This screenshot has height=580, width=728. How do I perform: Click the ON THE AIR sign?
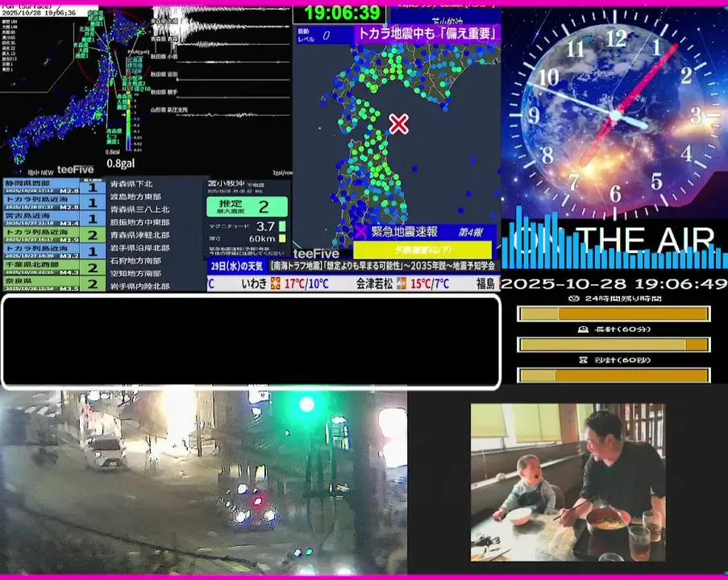614,242
